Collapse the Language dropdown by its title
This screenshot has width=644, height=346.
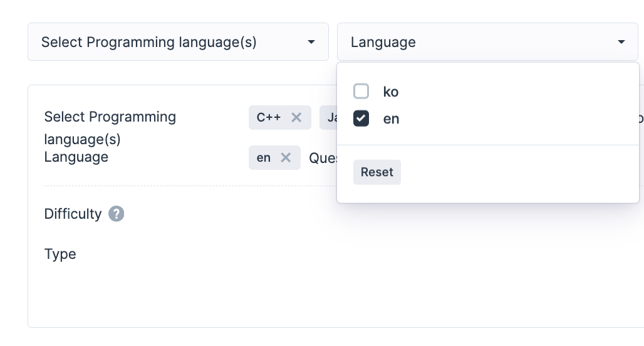click(383, 42)
